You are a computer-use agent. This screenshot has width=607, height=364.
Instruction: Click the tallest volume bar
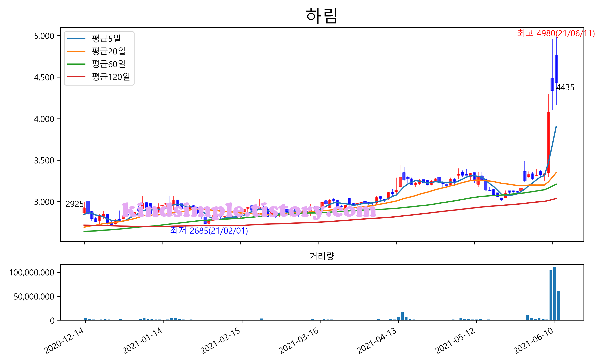point(555,294)
